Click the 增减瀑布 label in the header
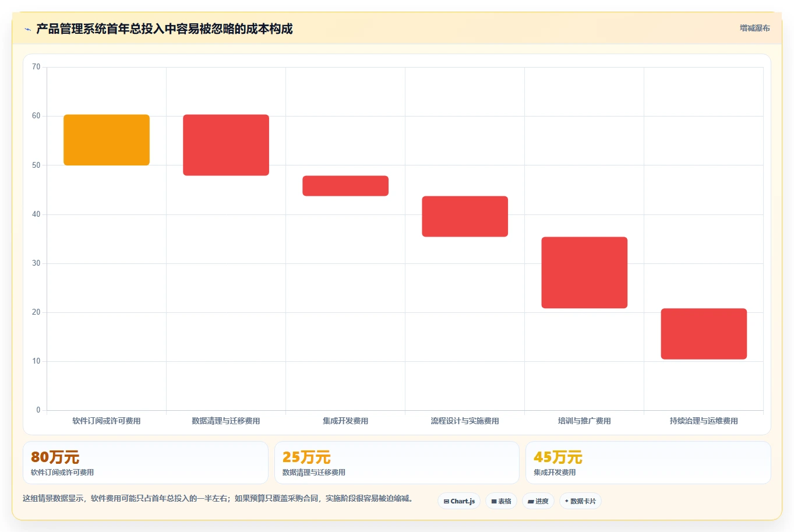 pos(754,28)
